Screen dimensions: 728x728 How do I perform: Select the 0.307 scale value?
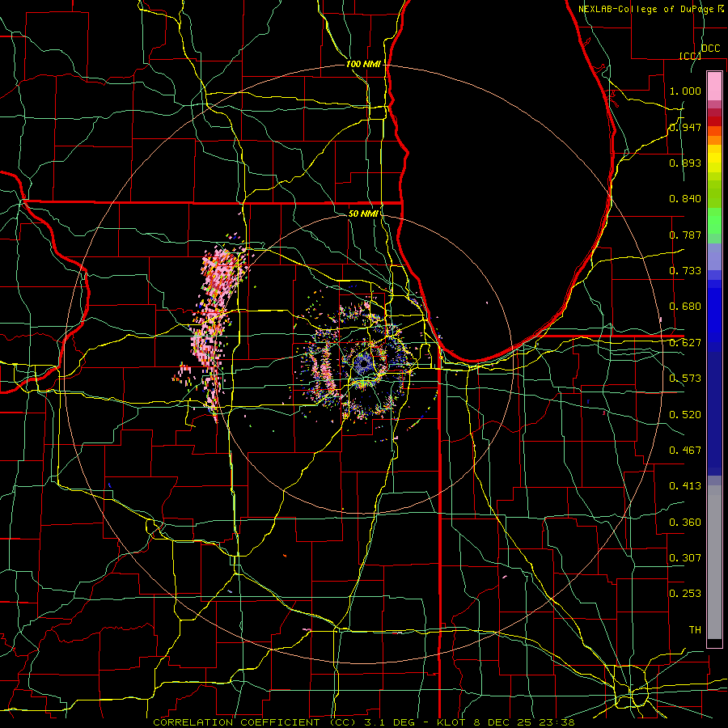(685, 558)
